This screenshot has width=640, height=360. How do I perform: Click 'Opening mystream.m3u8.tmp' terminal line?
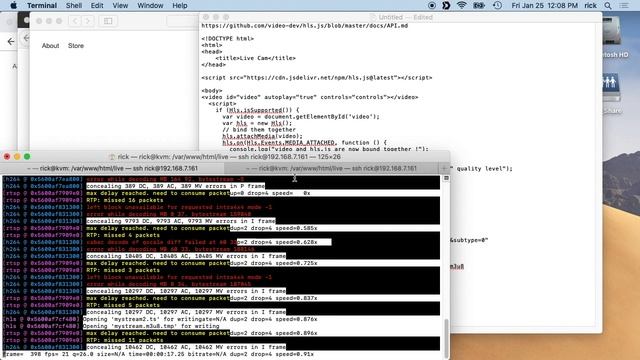click(x=151, y=326)
